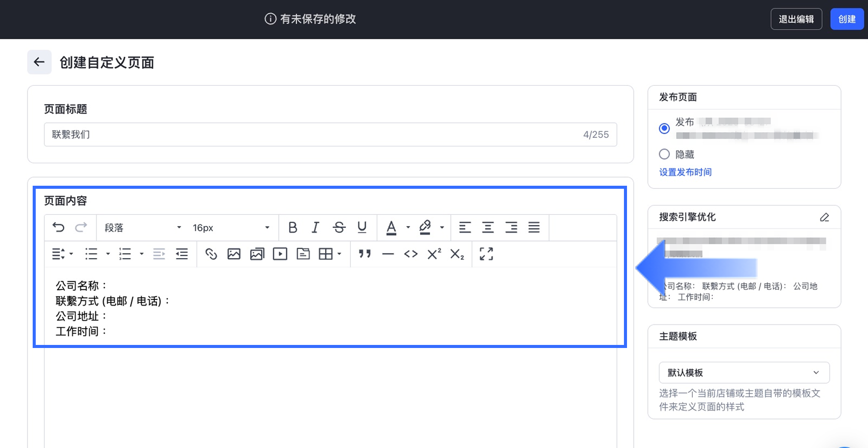
Task: Insert a bulleted list
Action: coord(91,254)
